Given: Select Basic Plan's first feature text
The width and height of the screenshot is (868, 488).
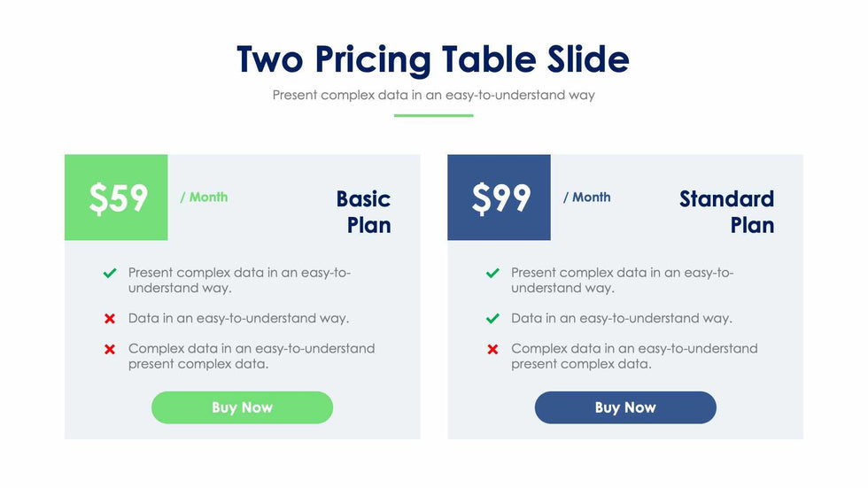Looking at the screenshot, I should tap(239, 280).
